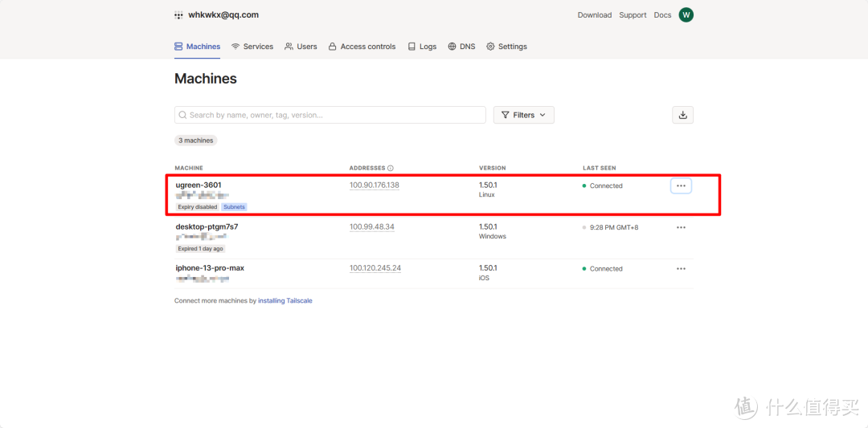Screen dimensions: 868x428
Task: Switch to the Services tab
Action: pyautogui.click(x=252, y=47)
